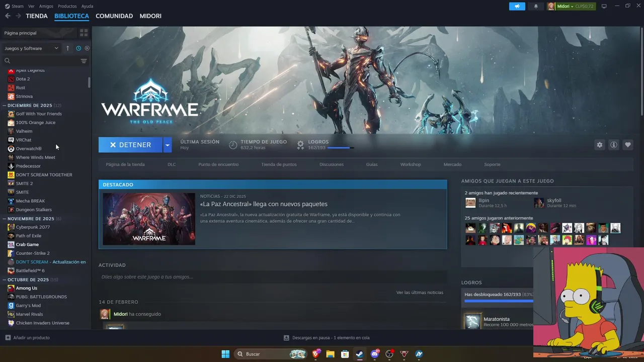Viewport: 644px width, 362px height.
Task: Open the Ver menu
Action: pos(31,6)
